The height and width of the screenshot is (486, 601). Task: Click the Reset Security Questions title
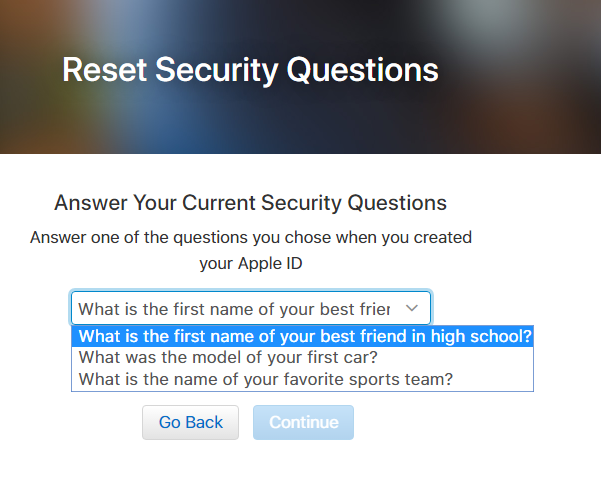(x=250, y=70)
